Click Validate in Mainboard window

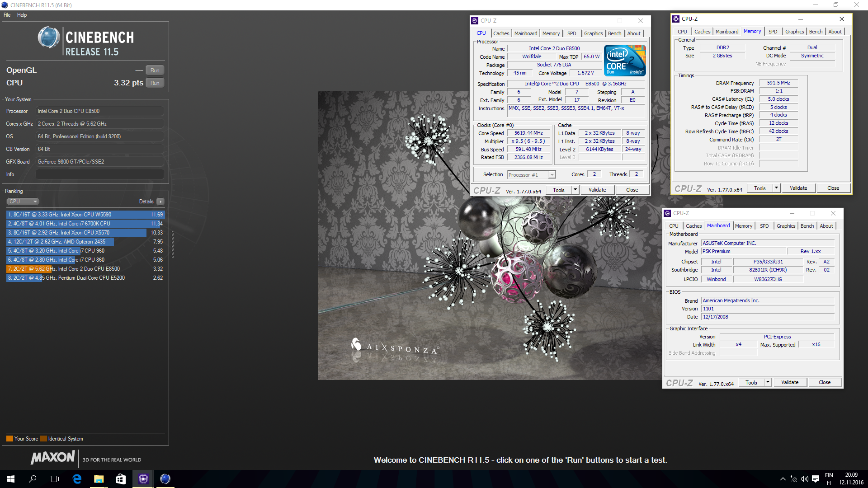(x=790, y=382)
